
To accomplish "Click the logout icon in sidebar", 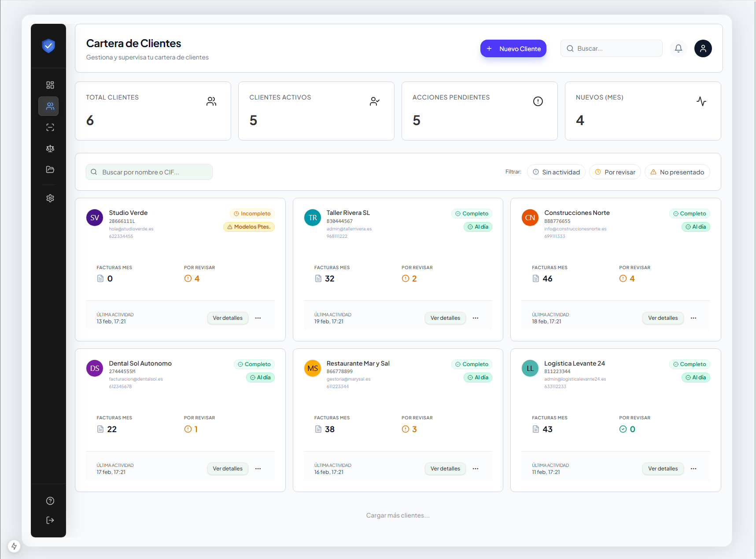I will [x=50, y=520].
